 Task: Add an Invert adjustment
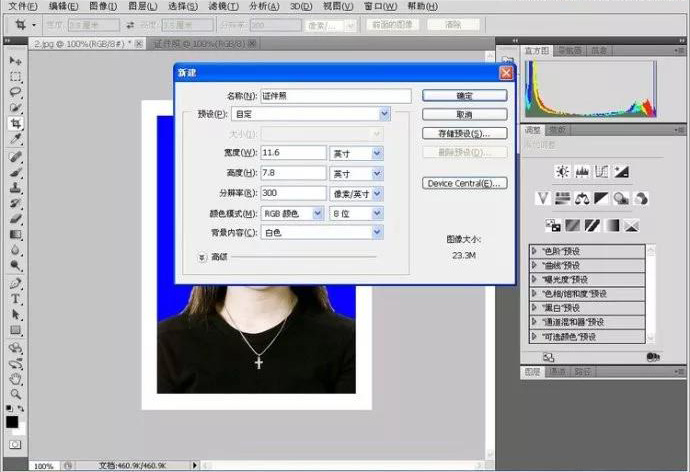553,226
